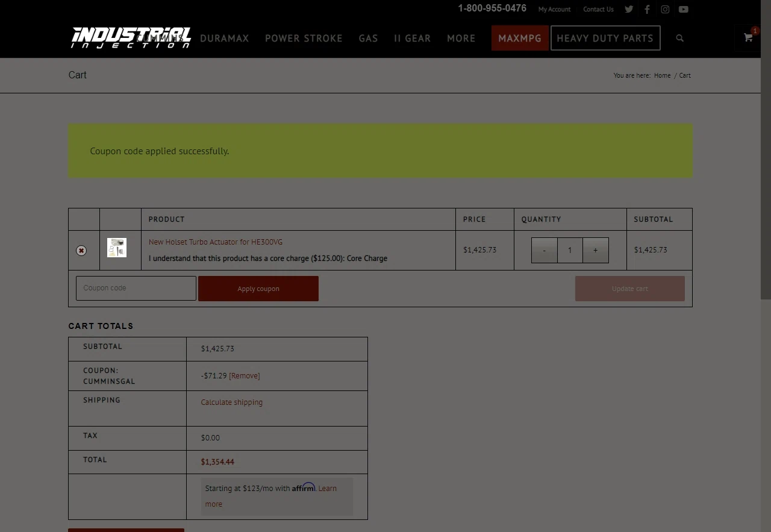Open the My Account link
The width and height of the screenshot is (771, 532).
click(x=554, y=9)
